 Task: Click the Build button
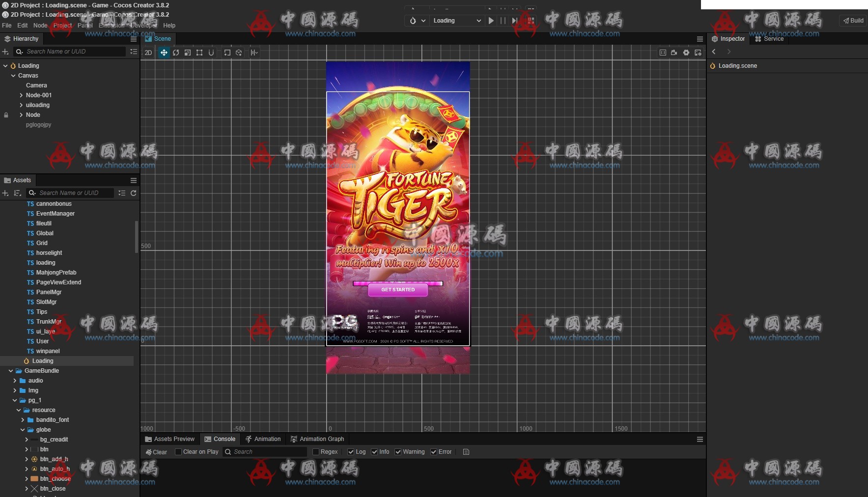853,21
